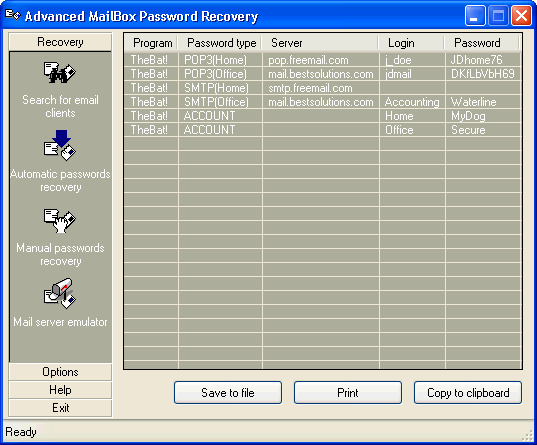Open the Search for email clients icon
The width and height of the screenshot is (537, 445).
[60, 73]
